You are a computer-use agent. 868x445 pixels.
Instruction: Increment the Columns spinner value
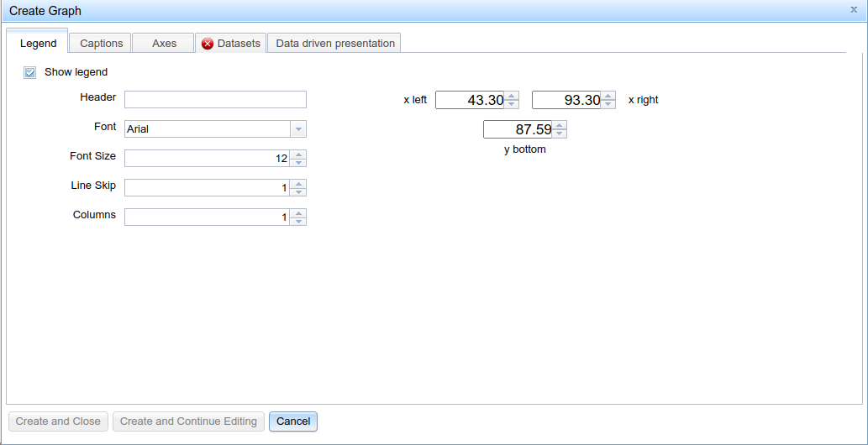click(x=299, y=213)
